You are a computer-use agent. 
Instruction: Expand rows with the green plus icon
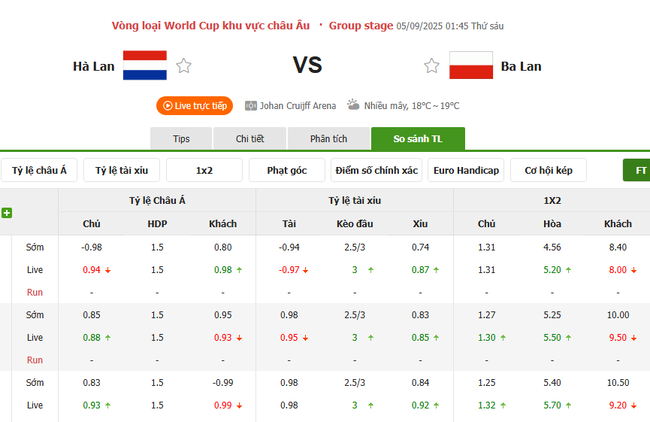7,213
